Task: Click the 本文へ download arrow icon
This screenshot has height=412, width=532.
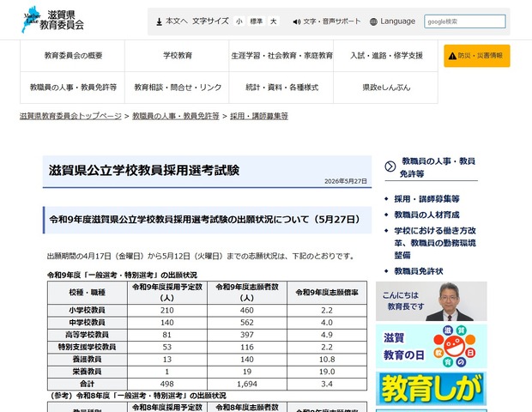Action: pyautogui.click(x=159, y=21)
